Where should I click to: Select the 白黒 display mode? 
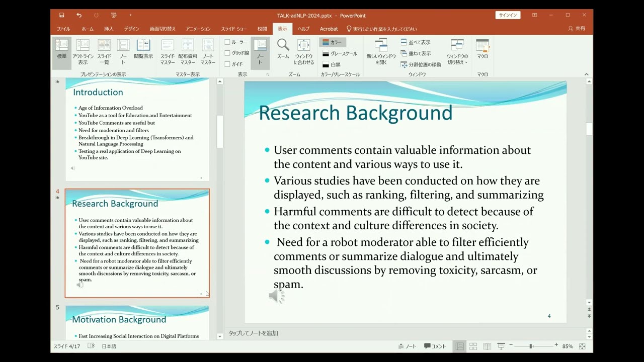click(x=332, y=64)
